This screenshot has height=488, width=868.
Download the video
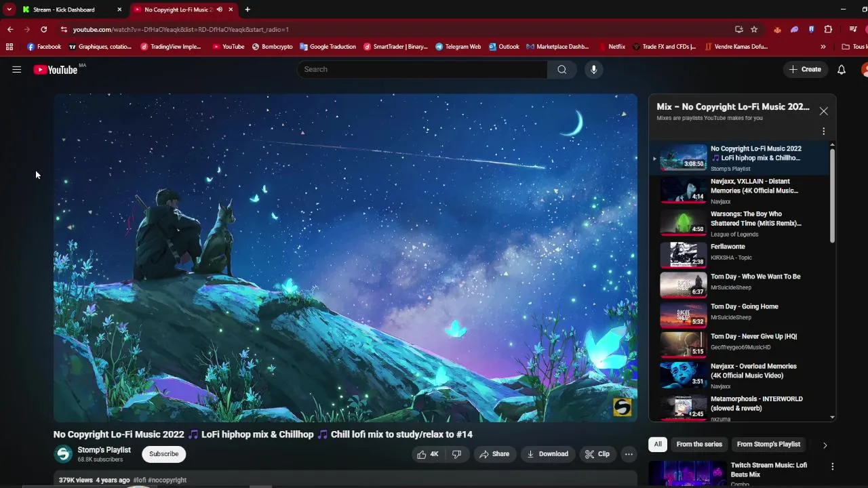tap(547, 454)
